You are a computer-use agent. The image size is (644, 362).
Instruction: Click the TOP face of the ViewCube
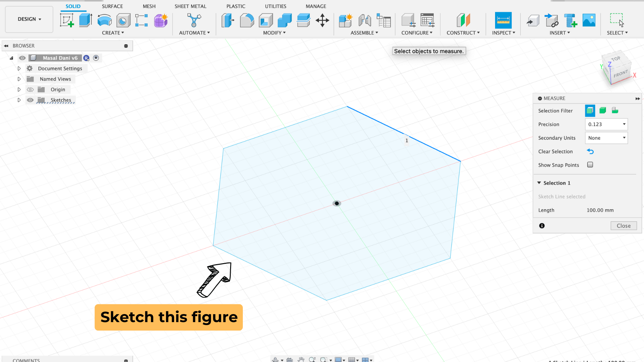[x=616, y=59]
